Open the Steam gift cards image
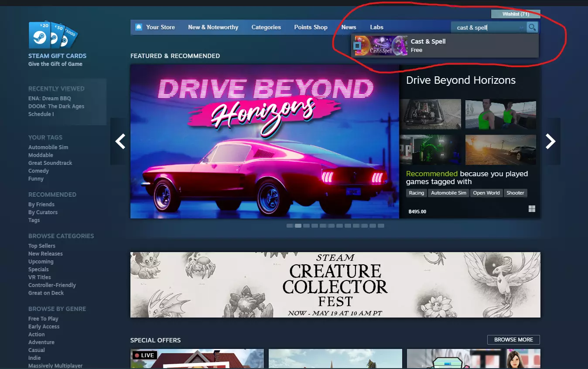The image size is (588, 369). [53, 35]
